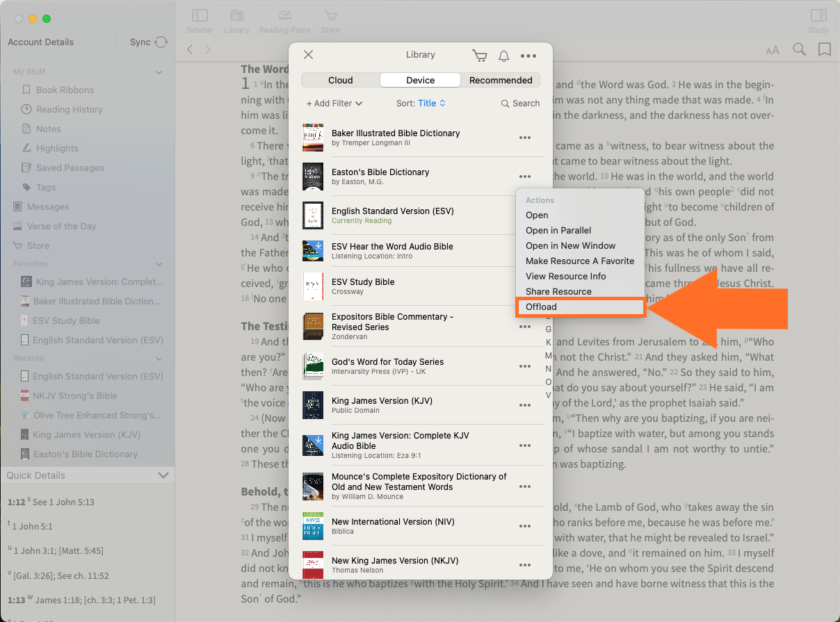
Task: Collapse the Favorites section
Action: pos(159,264)
